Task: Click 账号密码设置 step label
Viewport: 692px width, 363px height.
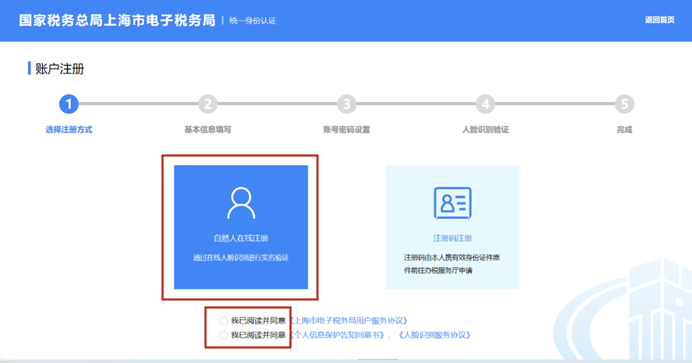Action: click(x=346, y=130)
